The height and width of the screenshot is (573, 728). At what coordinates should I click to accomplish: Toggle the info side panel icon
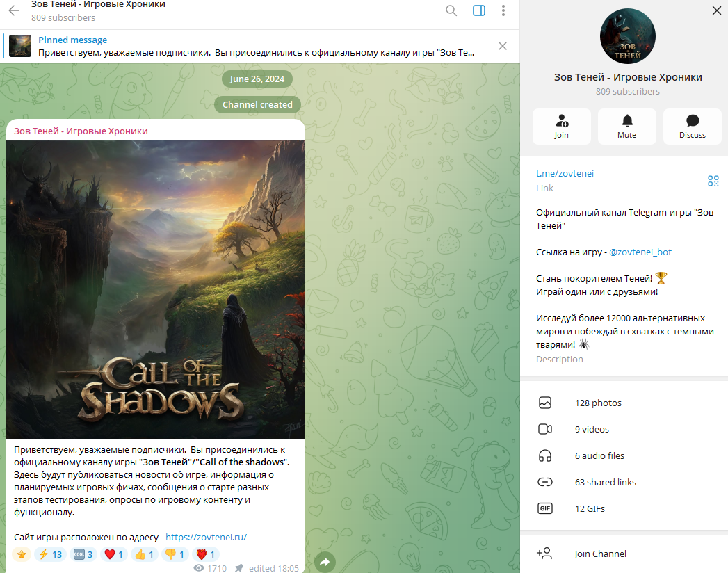coord(478,10)
